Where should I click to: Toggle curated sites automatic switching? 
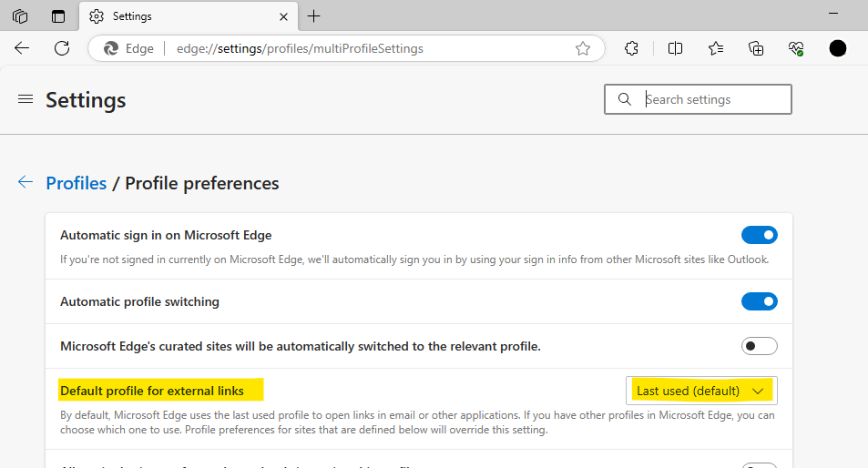[x=760, y=346]
